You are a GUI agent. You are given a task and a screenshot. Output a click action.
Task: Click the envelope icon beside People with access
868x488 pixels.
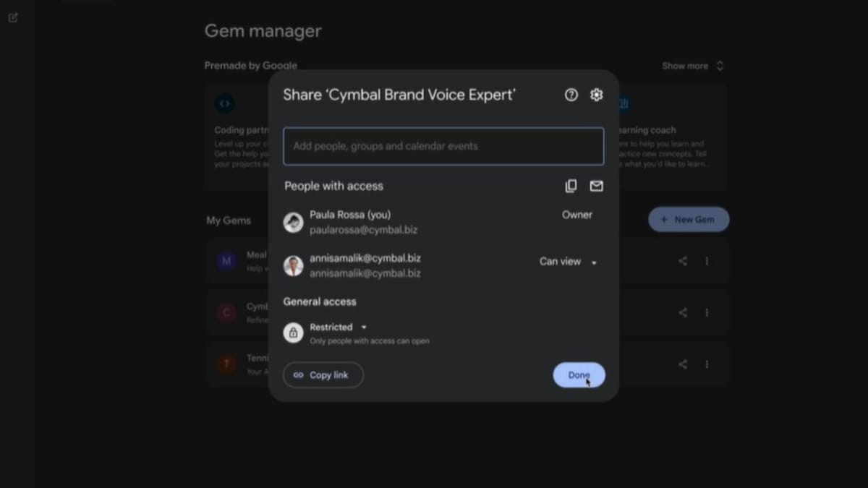(596, 187)
